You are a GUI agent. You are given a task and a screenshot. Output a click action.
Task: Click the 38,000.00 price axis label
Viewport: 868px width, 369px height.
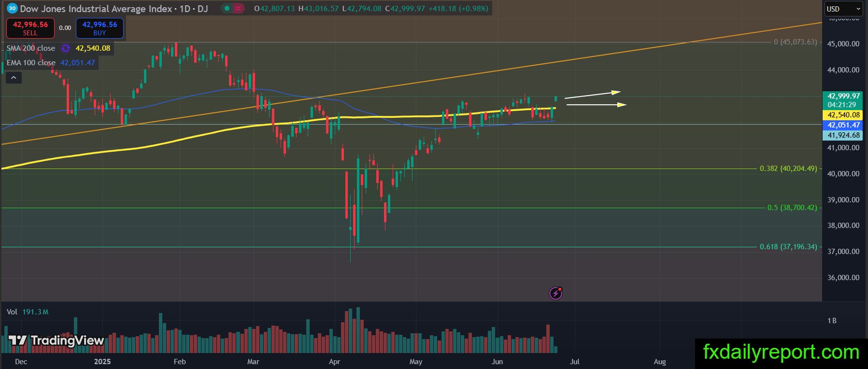coord(843,226)
